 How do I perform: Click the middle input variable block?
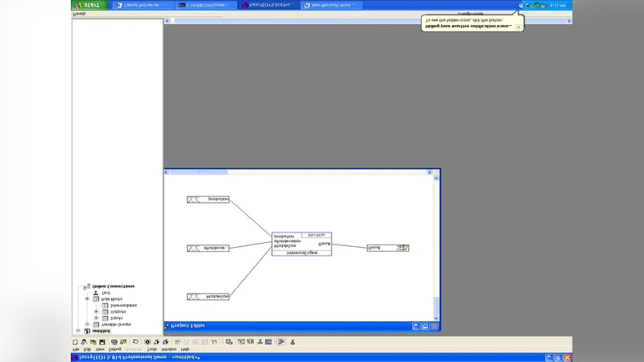208,248
